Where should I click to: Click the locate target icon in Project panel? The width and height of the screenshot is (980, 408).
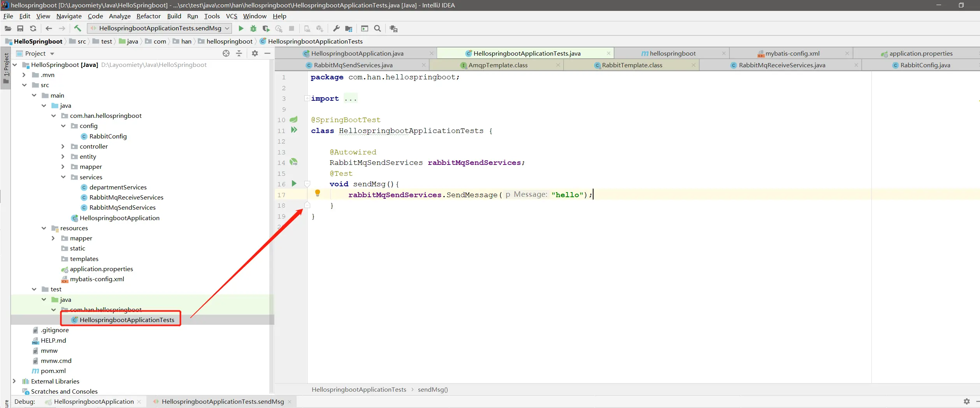[226, 53]
